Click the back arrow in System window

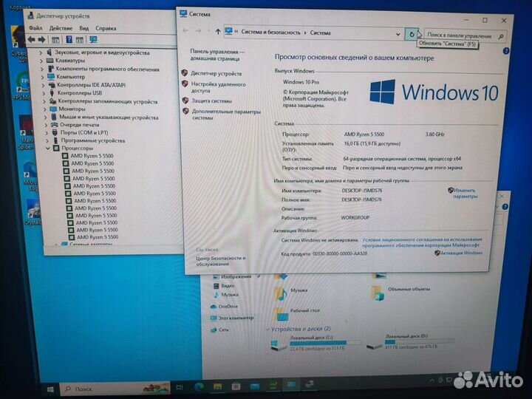pyautogui.click(x=185, y=30)
